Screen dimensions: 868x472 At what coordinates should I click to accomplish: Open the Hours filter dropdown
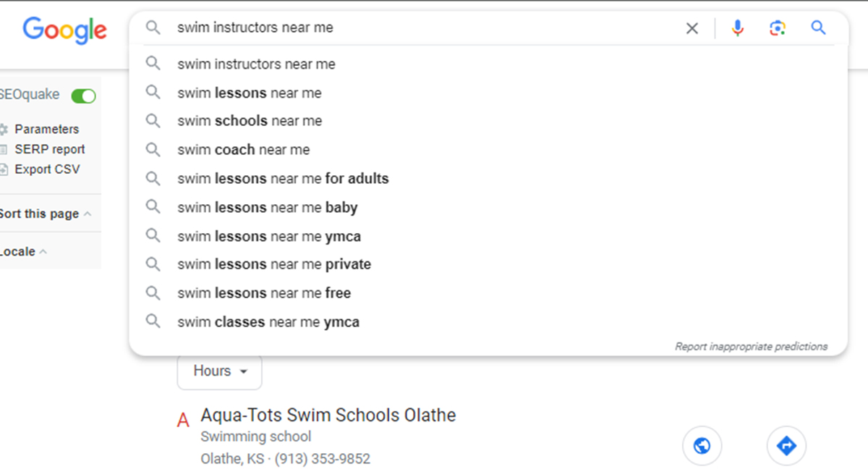(220, 371)
